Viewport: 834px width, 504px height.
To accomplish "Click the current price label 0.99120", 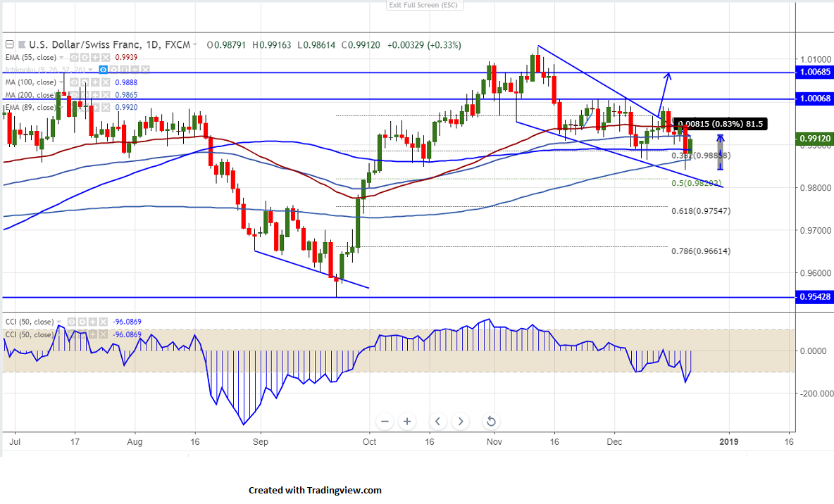I will 815,138.
